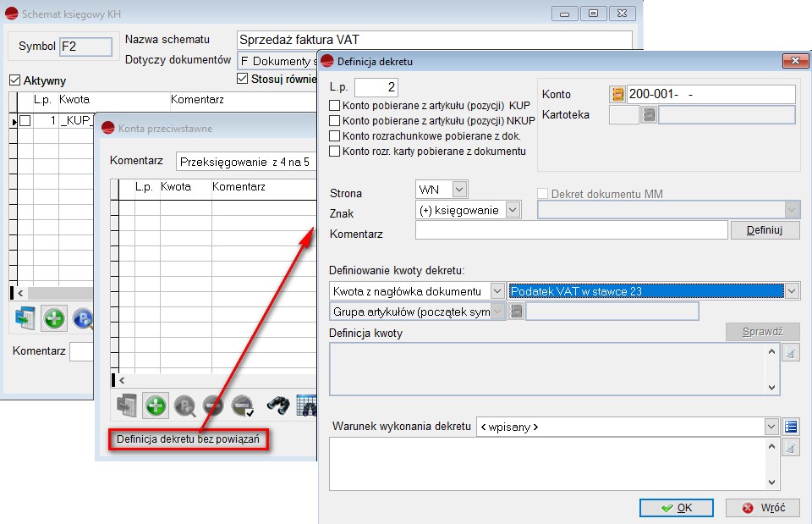Click export icon in Schemat księgowy toolbar

[x=25, y=319]
